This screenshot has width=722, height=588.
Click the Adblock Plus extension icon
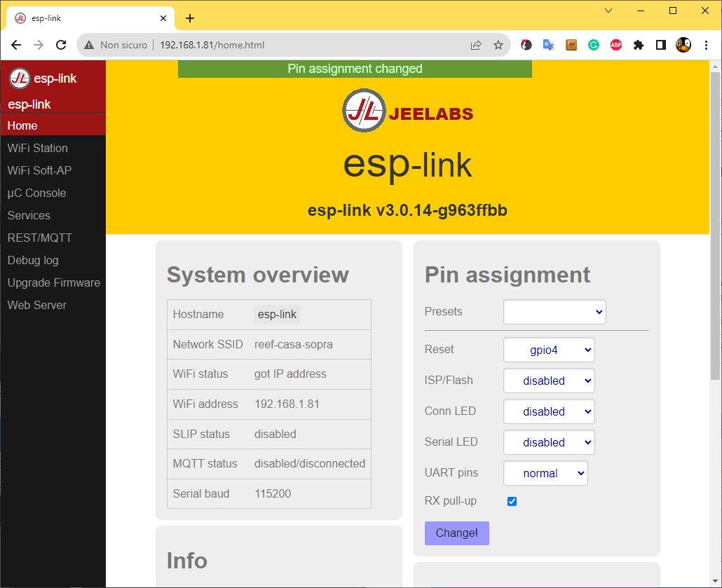coord(616,45)
